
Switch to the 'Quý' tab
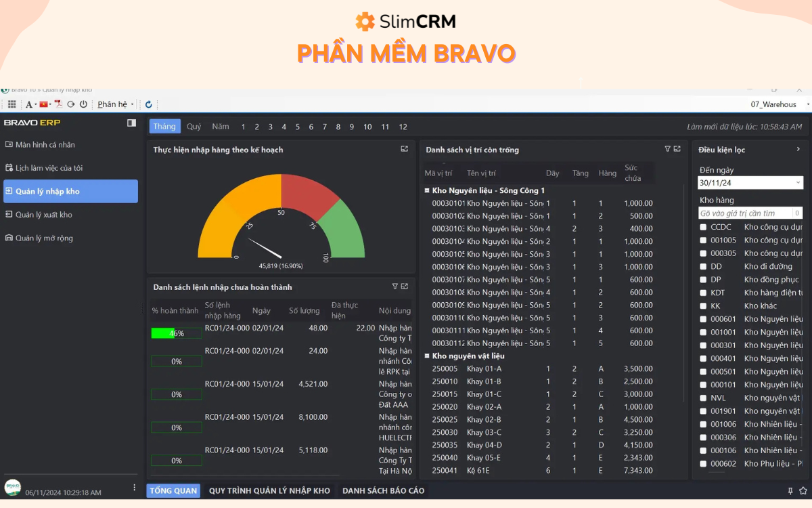194,126
